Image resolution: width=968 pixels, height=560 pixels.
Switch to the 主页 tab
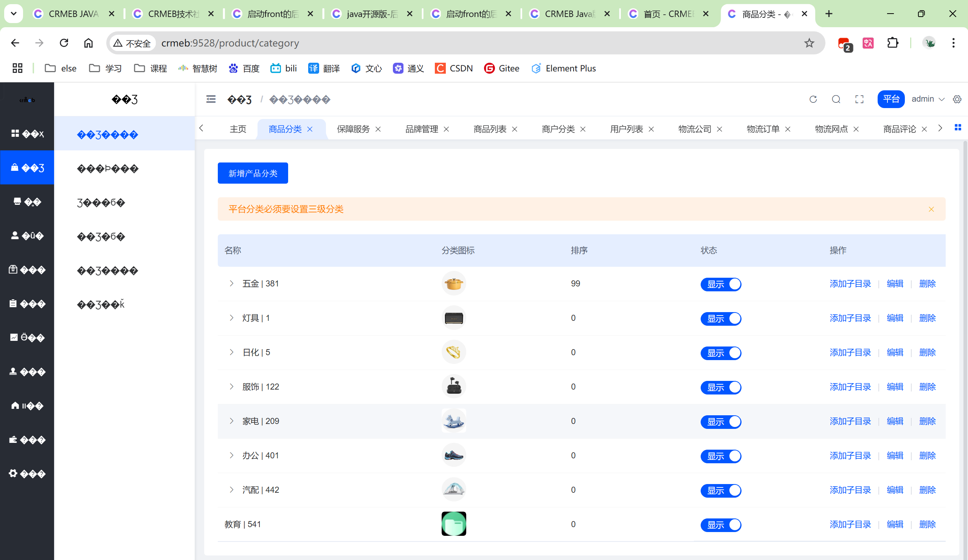[238, 129]
